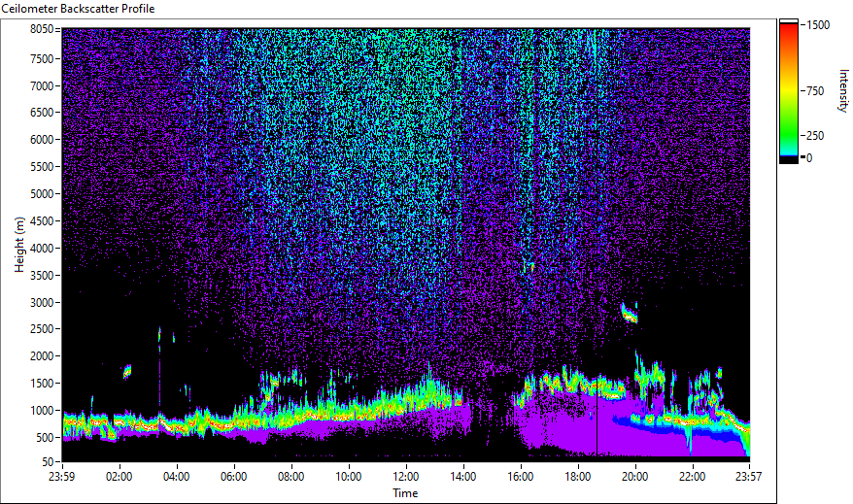Click the 20:00 time tick label
Viewport: 853px width, 504px height.
tap(634, 477)
